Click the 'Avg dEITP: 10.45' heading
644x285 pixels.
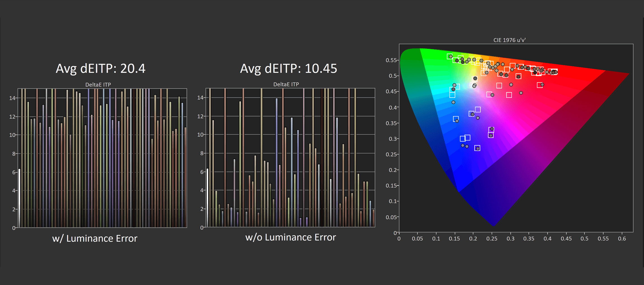[x=289, y=69]
